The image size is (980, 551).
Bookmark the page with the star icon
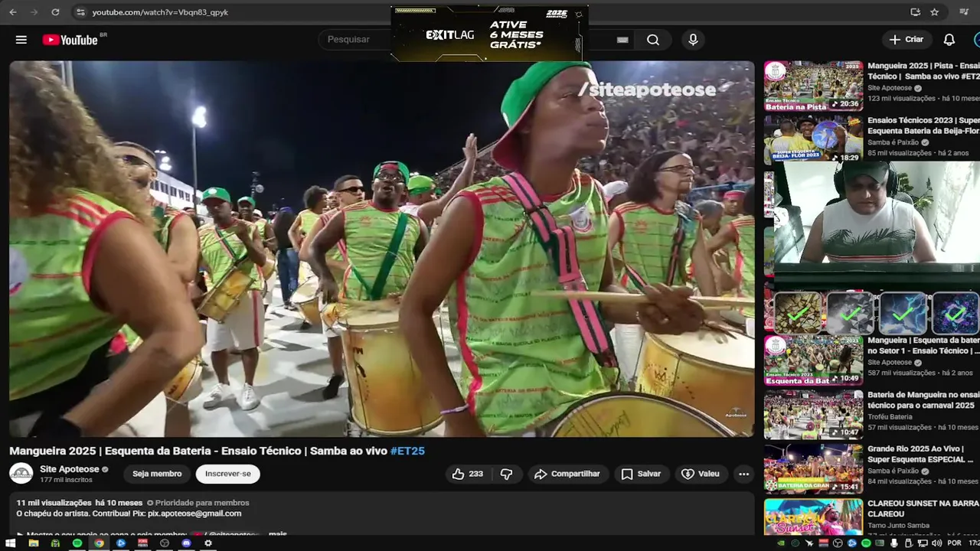point(934,12)
